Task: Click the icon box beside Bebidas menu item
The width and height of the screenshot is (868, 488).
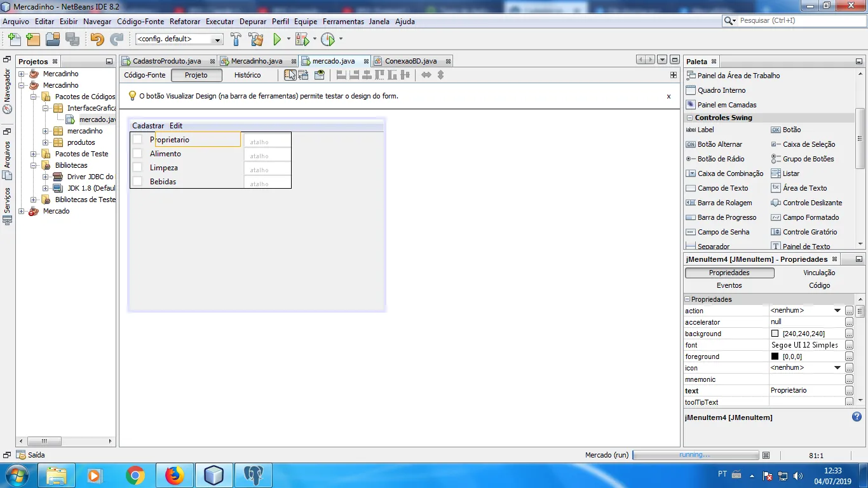Action: pyautogui.click(x=137, y=181)
